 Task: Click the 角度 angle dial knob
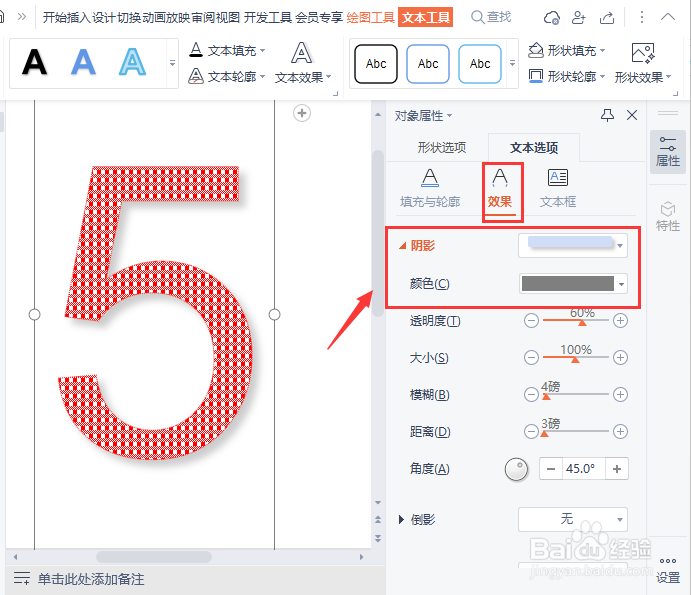[516, 469]
